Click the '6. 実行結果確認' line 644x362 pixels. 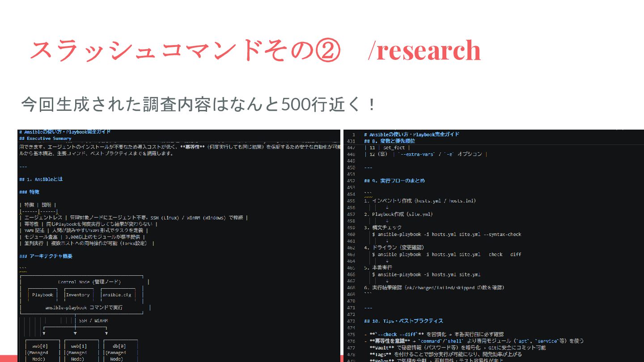434,287
